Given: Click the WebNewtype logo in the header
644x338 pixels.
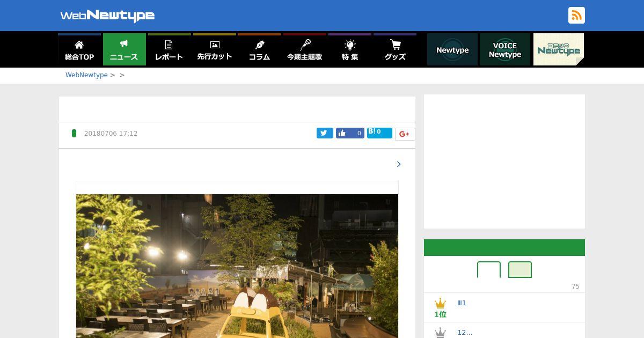Looking at the screenshot, I should pyautogui.click(x=107, y=16).
